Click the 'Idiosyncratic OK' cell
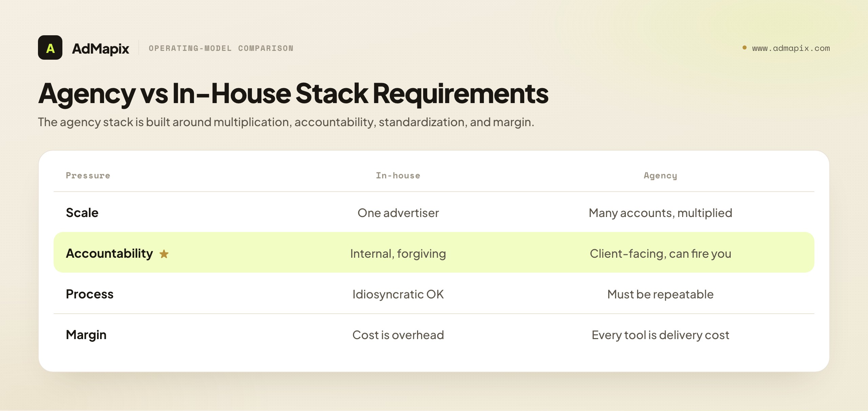Viewport: 868px width, 411px height. (398, 294)
